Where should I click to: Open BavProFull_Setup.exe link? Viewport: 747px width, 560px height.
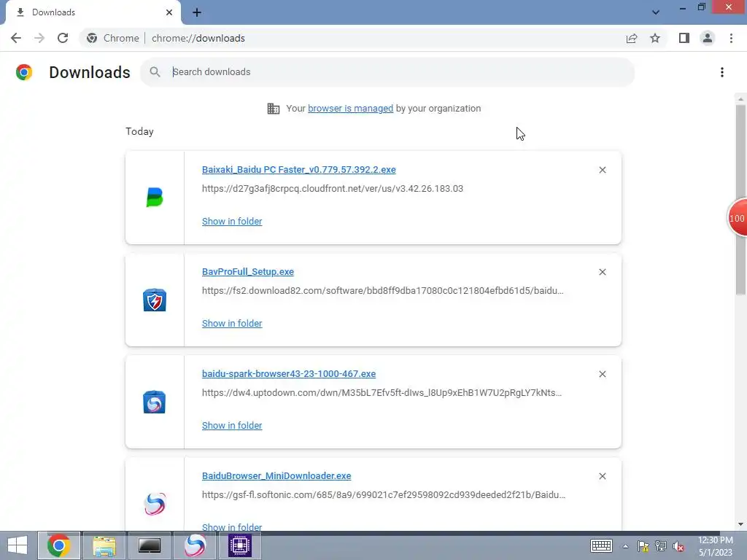[x=248, y=271]
